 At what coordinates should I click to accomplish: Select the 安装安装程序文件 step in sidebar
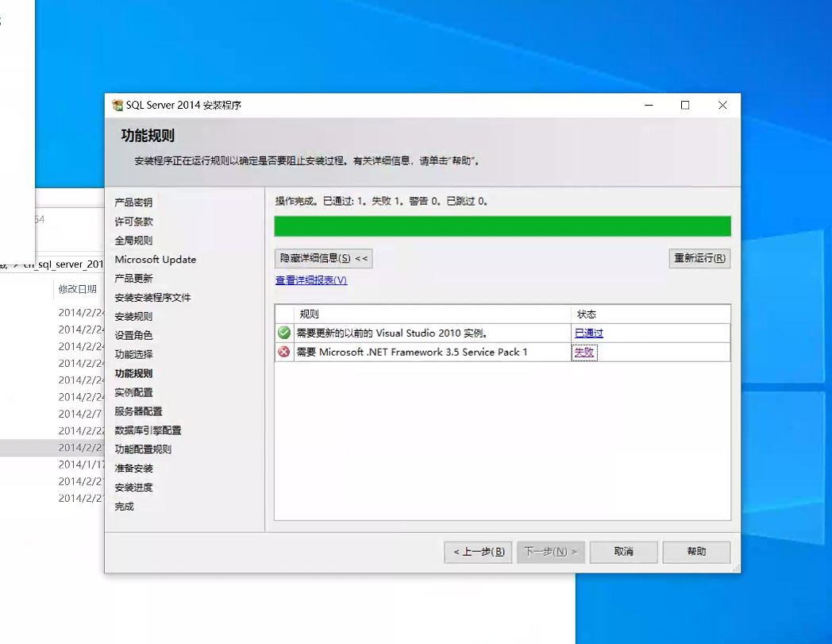pos(152,297)
